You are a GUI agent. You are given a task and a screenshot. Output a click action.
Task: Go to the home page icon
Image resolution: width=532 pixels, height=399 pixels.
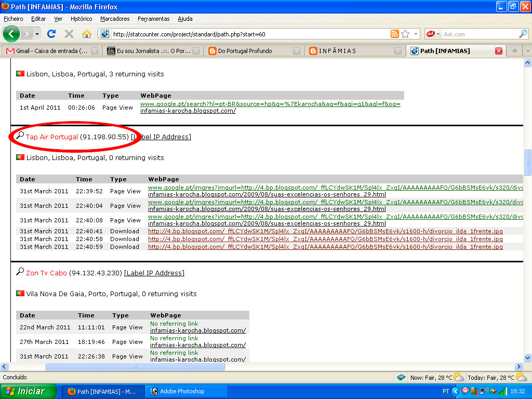click(x=87, y=34)
